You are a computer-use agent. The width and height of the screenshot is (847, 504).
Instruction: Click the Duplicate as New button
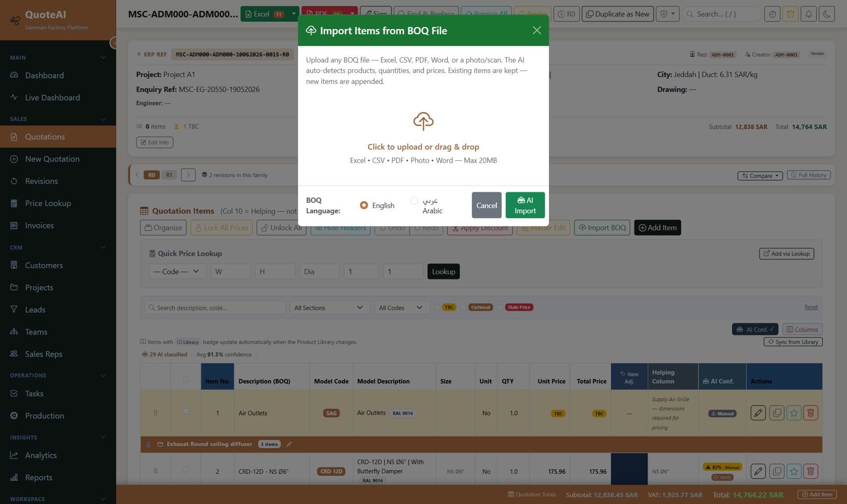[618, 14]
